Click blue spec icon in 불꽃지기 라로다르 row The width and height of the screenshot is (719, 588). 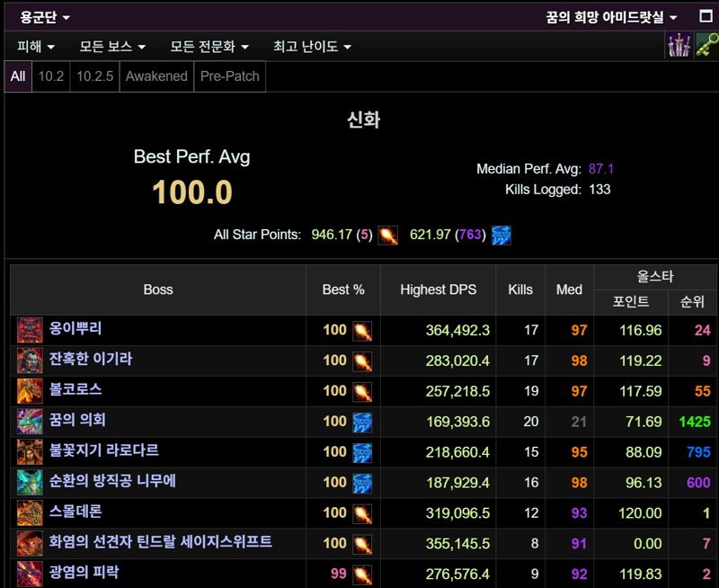coord(362,453)
